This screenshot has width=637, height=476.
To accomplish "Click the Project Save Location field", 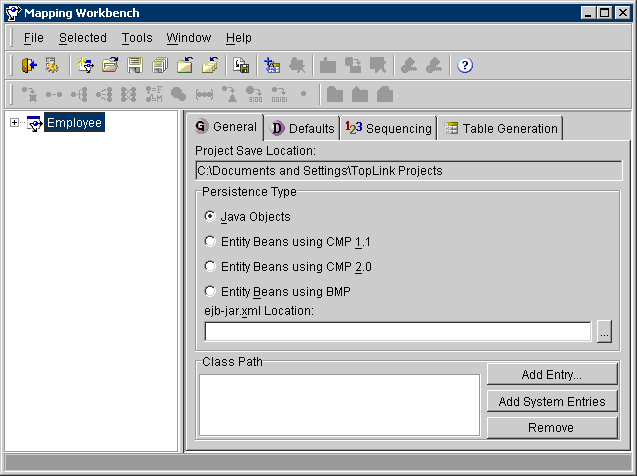I will (409, 171).
